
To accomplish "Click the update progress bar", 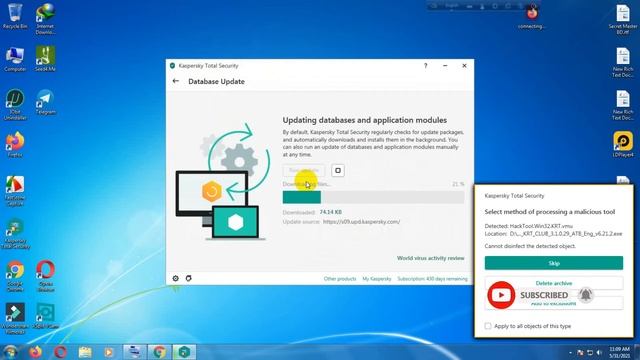I will [x=373, y=197].
